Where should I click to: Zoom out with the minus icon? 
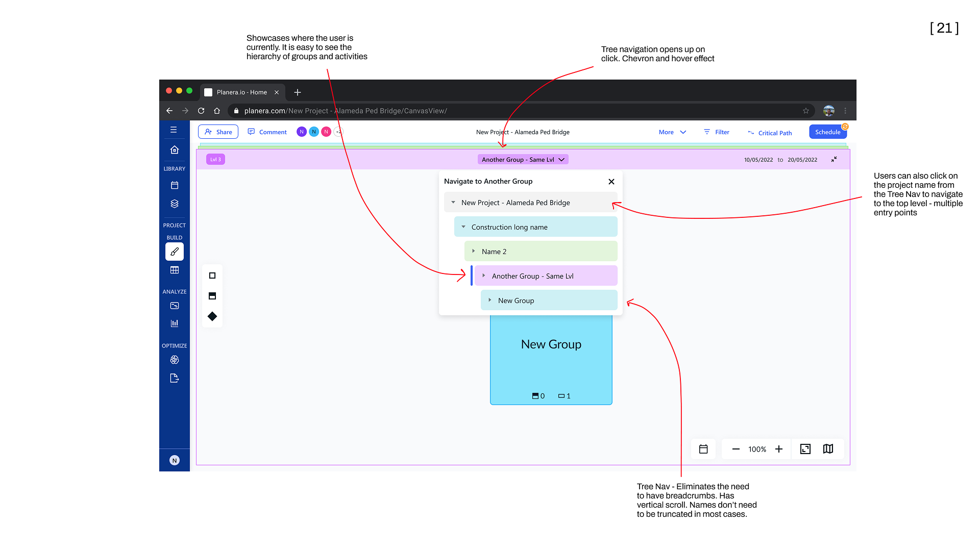coord(736,449)
